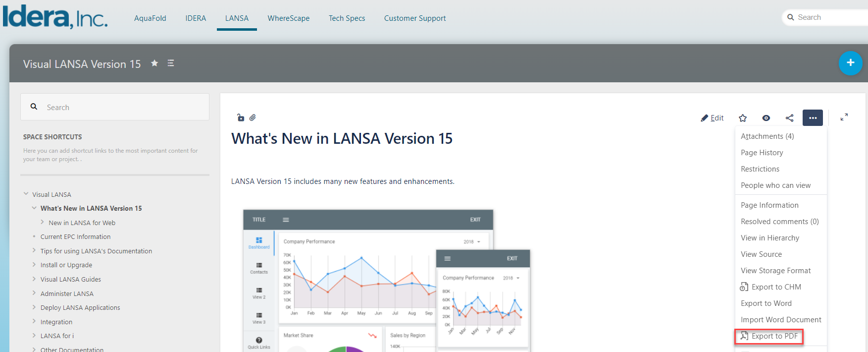The image size is (868, 352).
Task: Click the dashboard preview image thumbnail
Action: pos(386,281)
